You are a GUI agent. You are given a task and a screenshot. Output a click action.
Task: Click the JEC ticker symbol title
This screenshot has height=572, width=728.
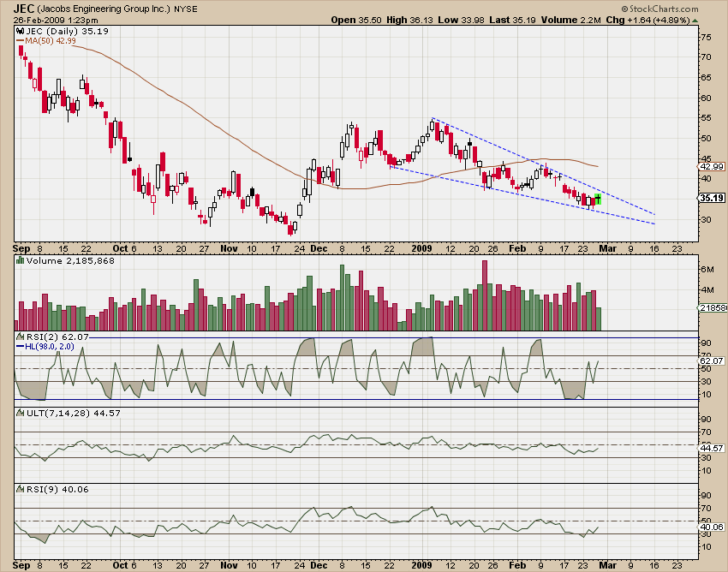click(x=23, y=9)
